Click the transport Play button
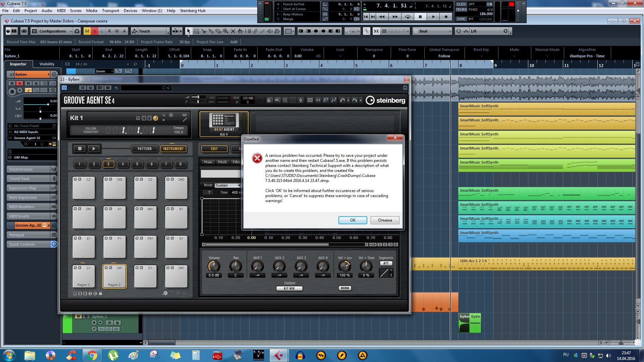 point(433,17)
